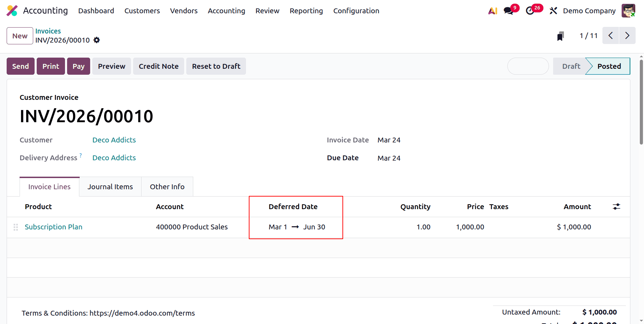Open the Demo Company switcher
Screen dimensions: 644x324
(589, 11)
